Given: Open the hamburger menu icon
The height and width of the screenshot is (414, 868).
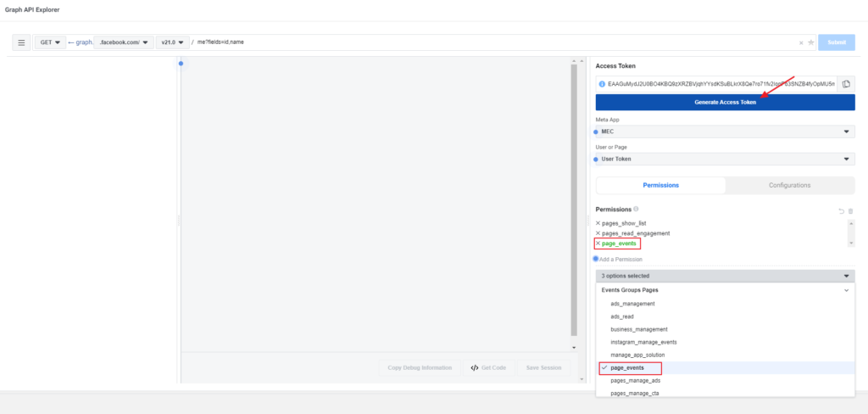Looking at the screenshot, I should click(21, 42).
